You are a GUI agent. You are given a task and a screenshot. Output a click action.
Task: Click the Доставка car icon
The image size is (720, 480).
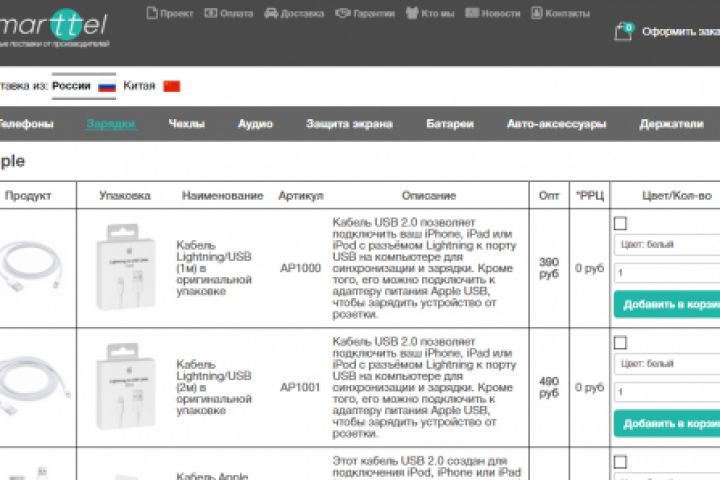coord(271,13)
